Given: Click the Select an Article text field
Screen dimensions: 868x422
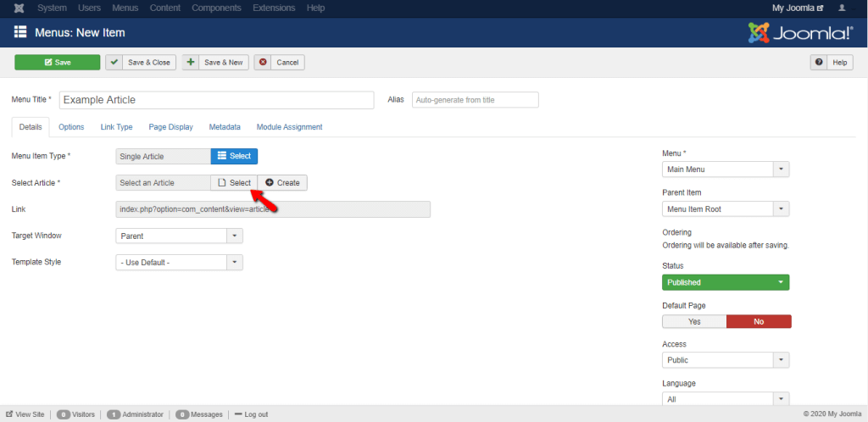Looking at the screenshot, I should tap(164, 183).
